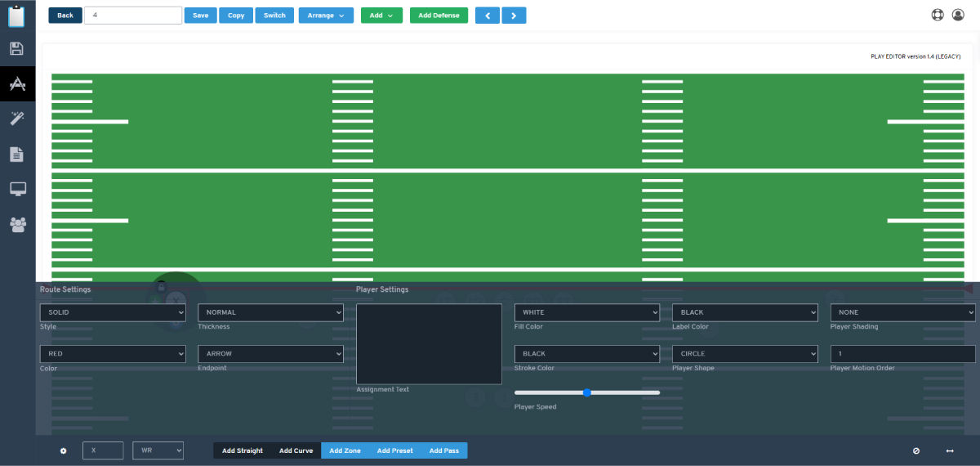Select the Add Zone option
This screenshot has width=980, height=466.
coord(345,450)
